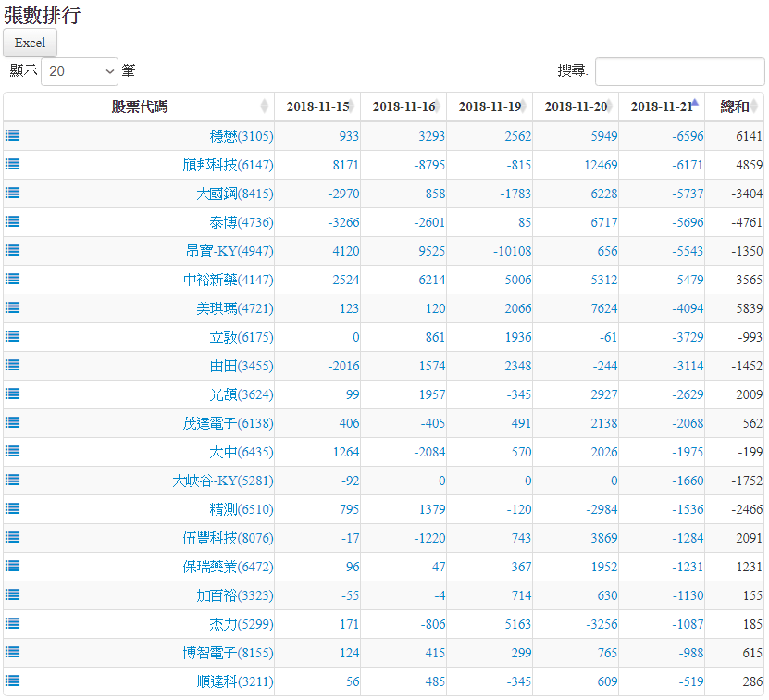Sort by the 2018-11-19 column header
This screenshot has height=700, width=769.
(x=490, y=106)
